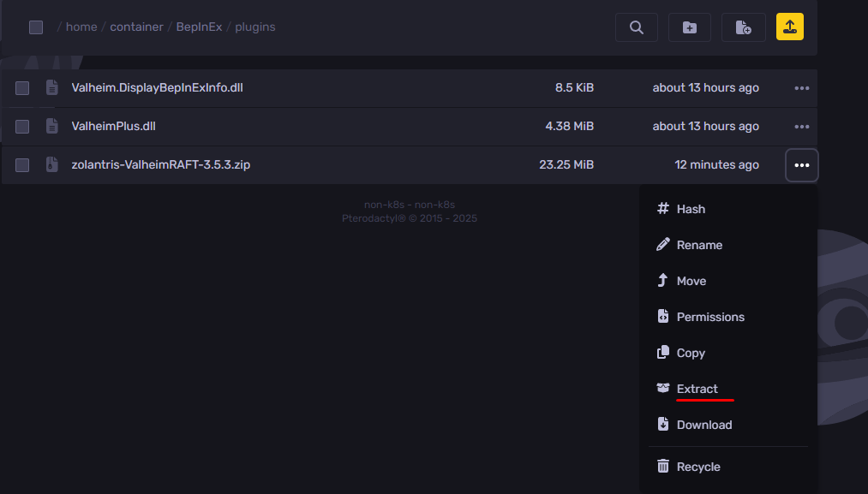Screen dimensions: 868x494
Task: Open the ValheimPlus.dll file
Action: tap(113, 126)
